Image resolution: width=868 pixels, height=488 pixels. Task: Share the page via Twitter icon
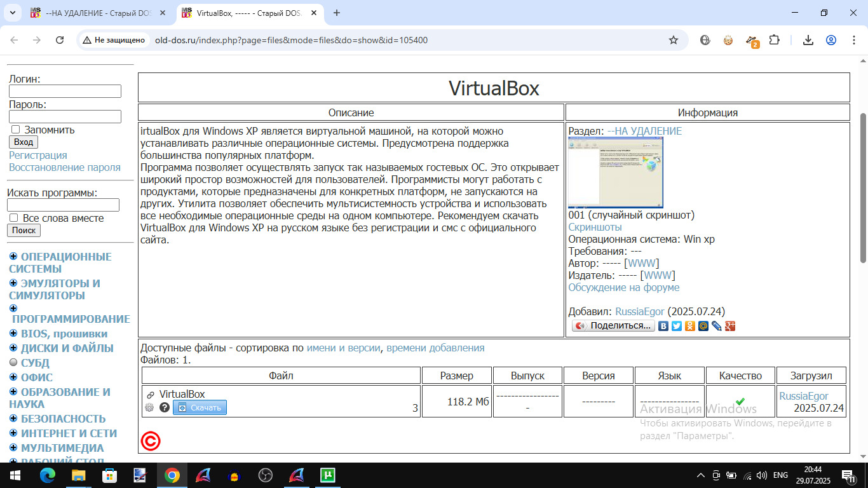click(677, 326)
